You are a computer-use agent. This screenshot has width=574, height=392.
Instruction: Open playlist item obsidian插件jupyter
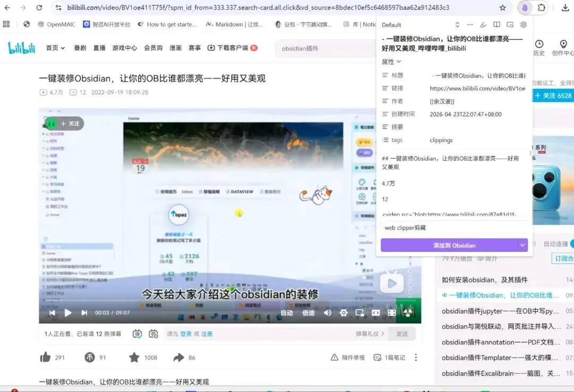pos(500,311)
